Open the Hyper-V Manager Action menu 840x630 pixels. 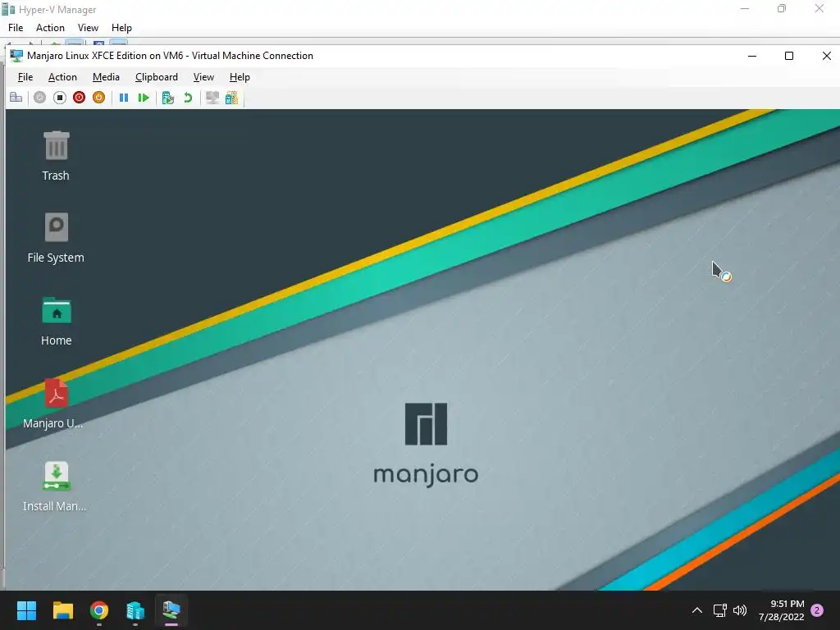click(x=50, y=28)
